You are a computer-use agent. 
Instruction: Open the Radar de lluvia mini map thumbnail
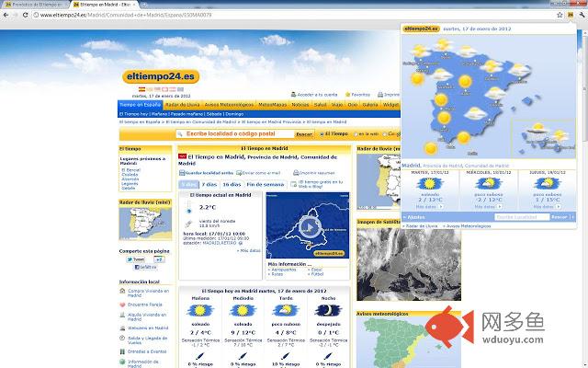click(145, 224)
